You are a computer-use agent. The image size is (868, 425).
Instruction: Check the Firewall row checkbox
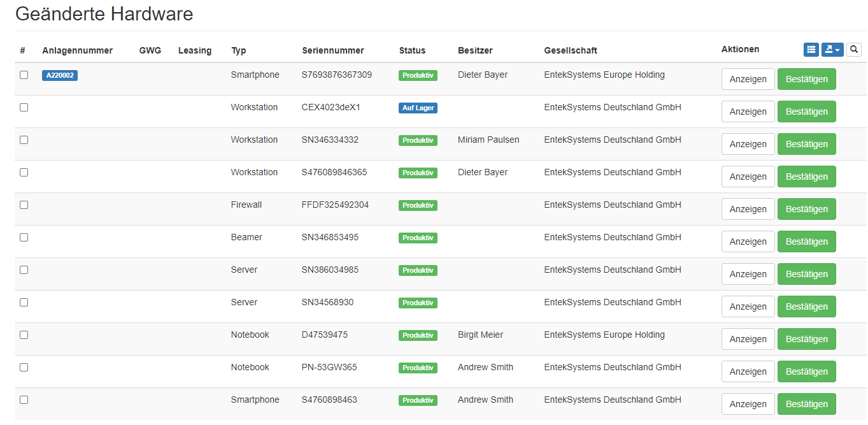[x=24, y=205]
